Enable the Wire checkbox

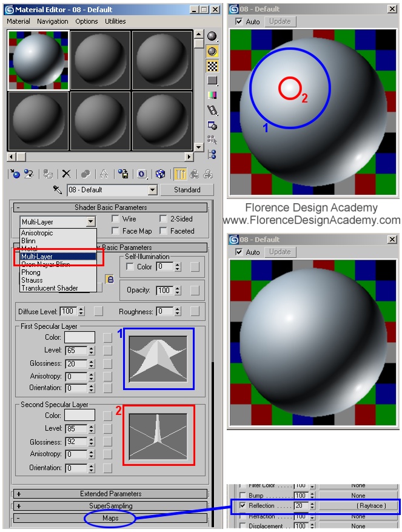point(116,219)
